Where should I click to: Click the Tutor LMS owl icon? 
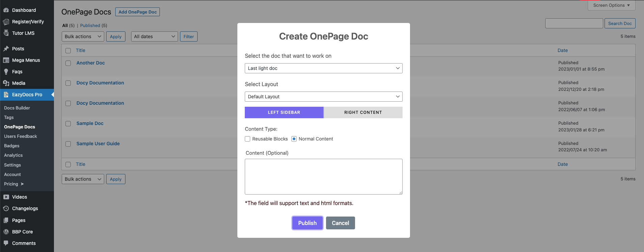pos(6,33)
